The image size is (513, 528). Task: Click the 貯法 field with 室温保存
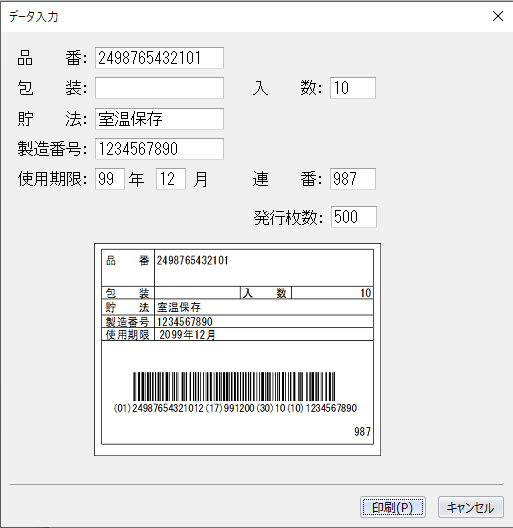tap(159, 119)
